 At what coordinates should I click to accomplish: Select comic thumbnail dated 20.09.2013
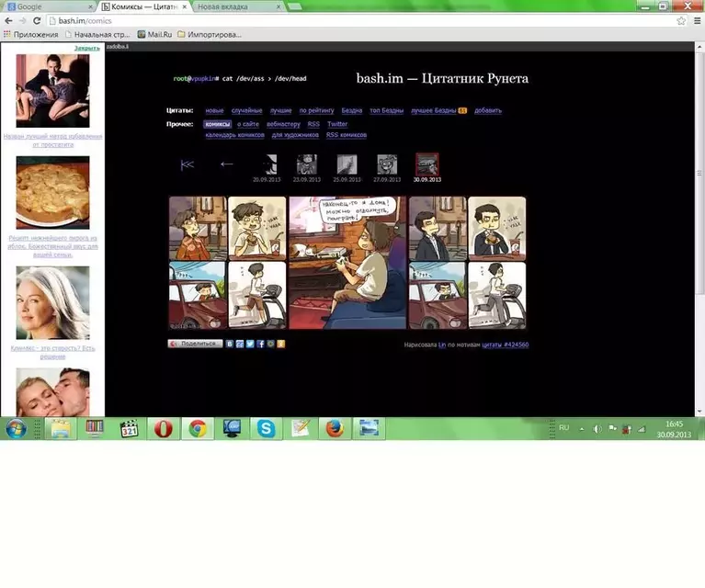267,164
